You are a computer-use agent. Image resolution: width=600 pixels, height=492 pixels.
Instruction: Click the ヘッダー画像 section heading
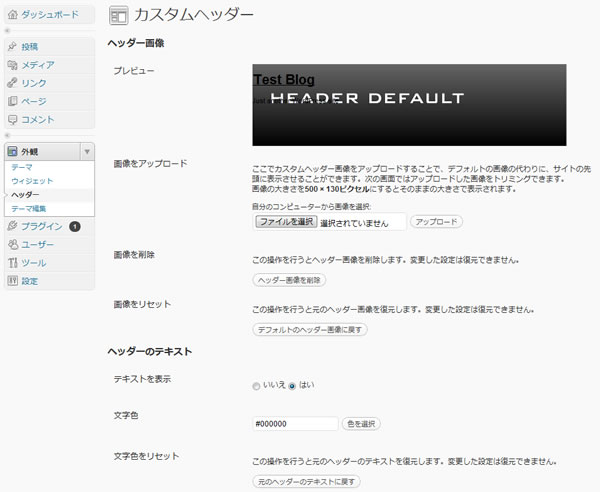pos(136,43)
